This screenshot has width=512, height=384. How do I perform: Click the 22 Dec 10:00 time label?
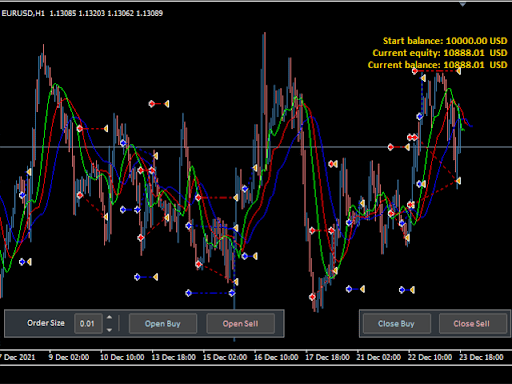coord(430,357)
